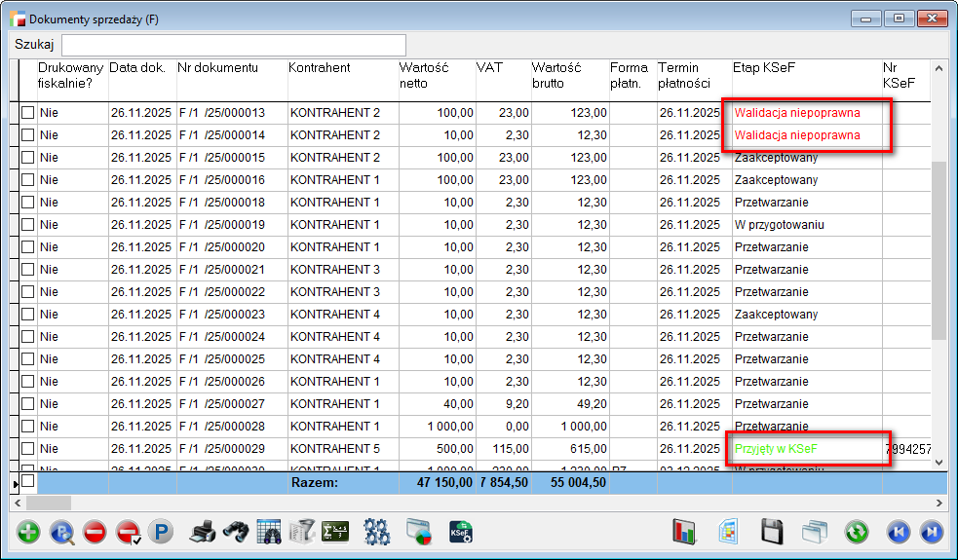Jump to first record with blue arrow

(x=898, y=532)
